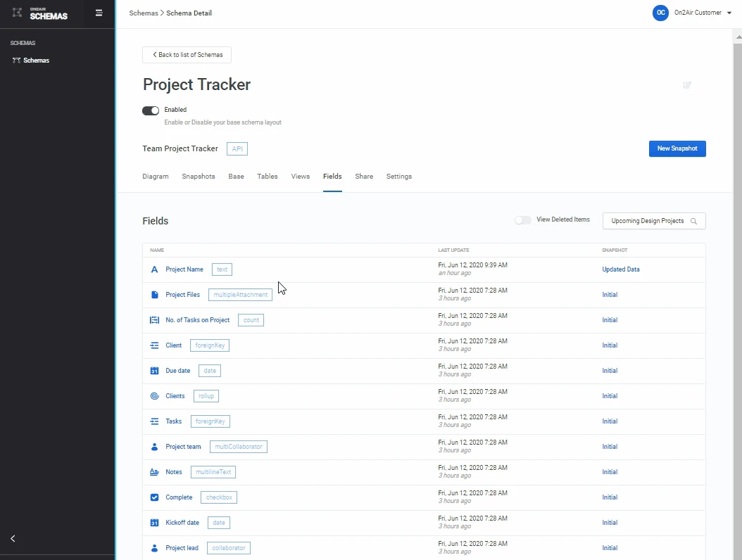Toggle View Deleted Items switch
This screenshot has height=560, width=742.
coord(522,220)
